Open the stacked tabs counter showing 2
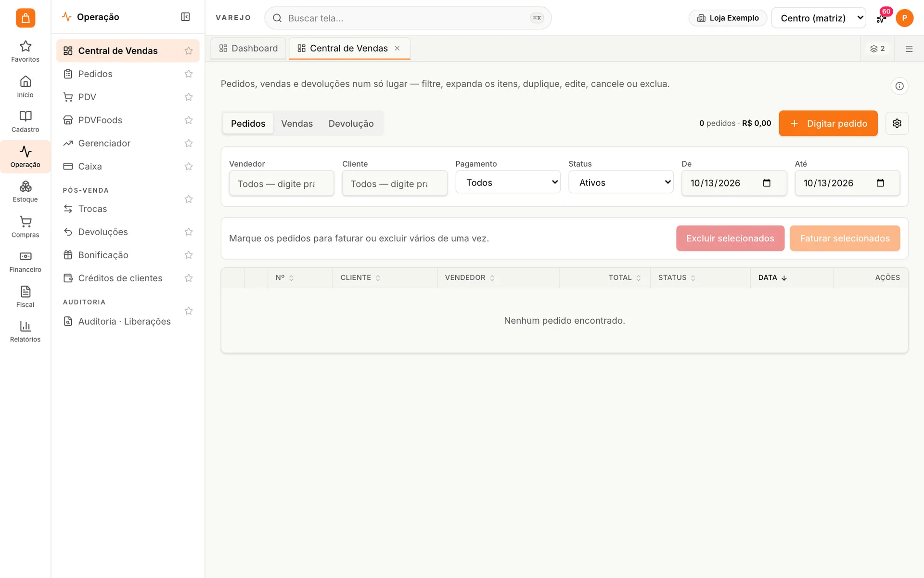Image resolution: width=924 pixels, height=578 pixels. [877, 49]
